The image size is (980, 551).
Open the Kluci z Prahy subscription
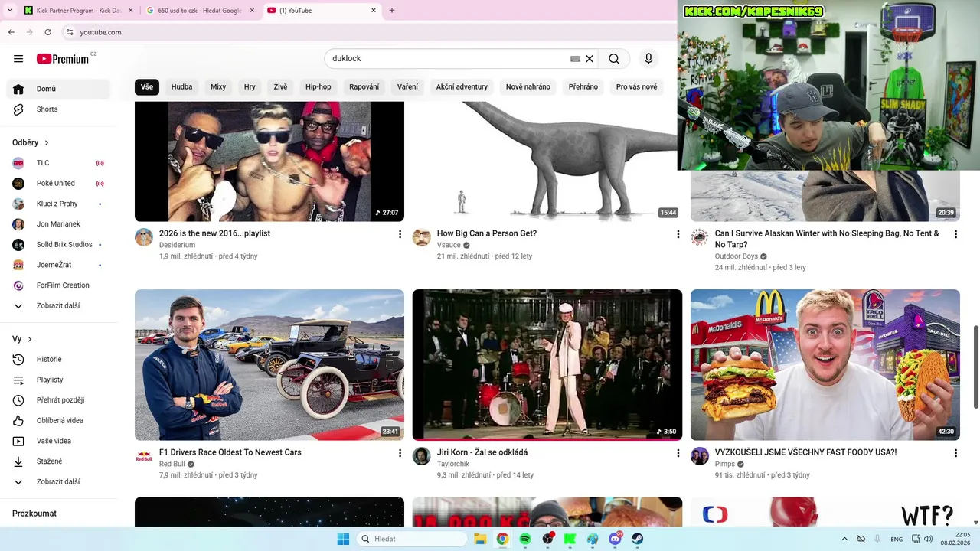click(58, 204)
